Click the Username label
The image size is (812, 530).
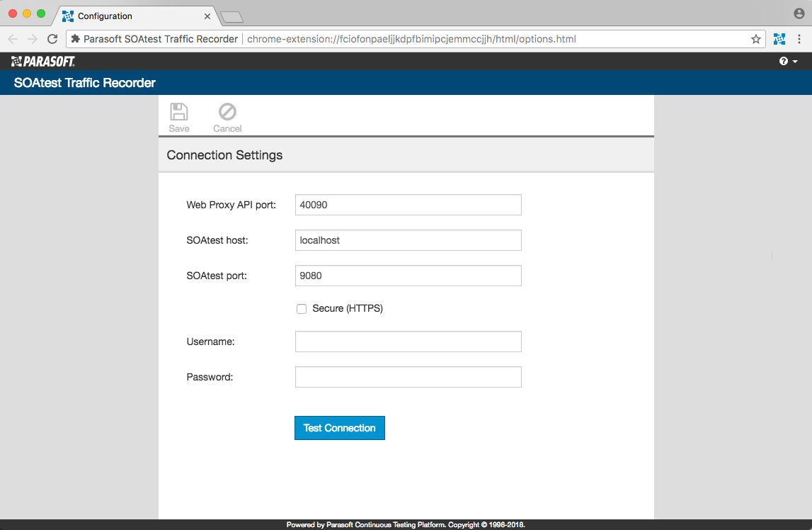point(210,342)
